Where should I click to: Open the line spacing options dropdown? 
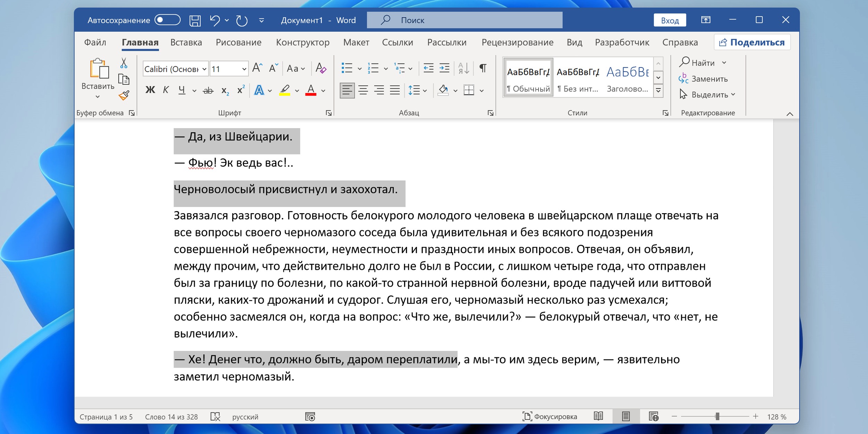coord(424,91)
